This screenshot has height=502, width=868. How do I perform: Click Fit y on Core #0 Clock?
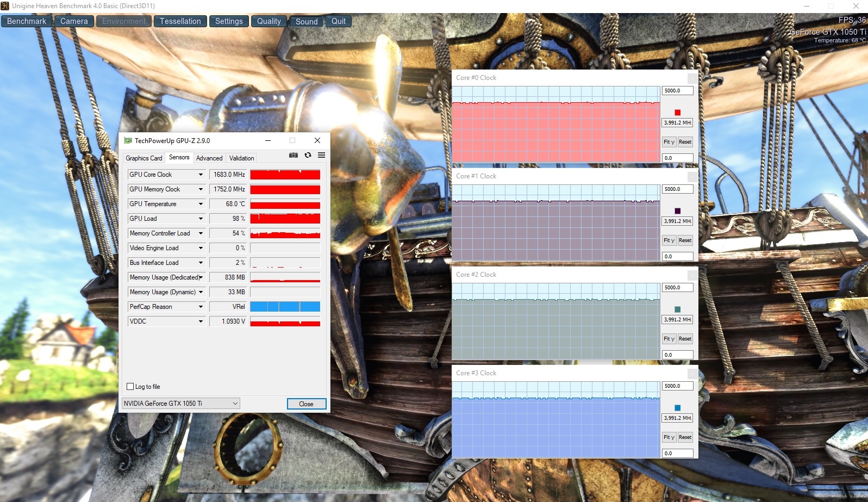pos(669,142)
